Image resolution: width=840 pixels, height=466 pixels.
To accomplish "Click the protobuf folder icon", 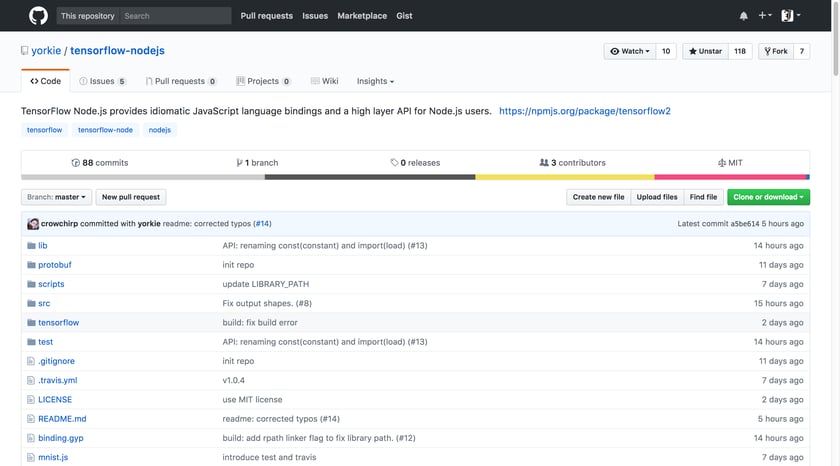I will [31, 265].
